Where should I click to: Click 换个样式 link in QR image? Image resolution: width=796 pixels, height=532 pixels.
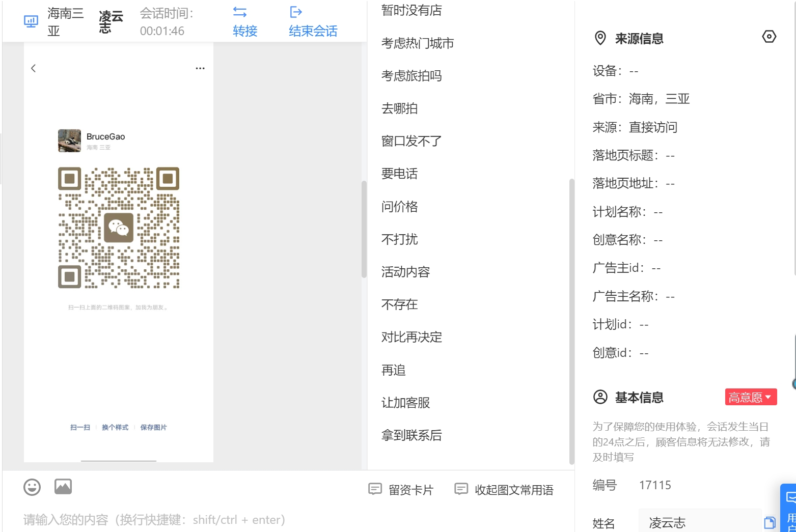[x=115, y=428]
